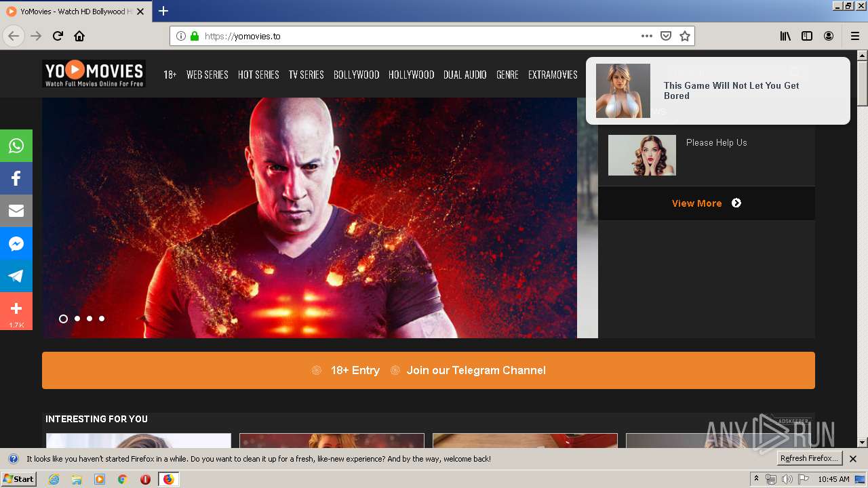Select the fourth carousel slide dot

[x=102, y=319]
